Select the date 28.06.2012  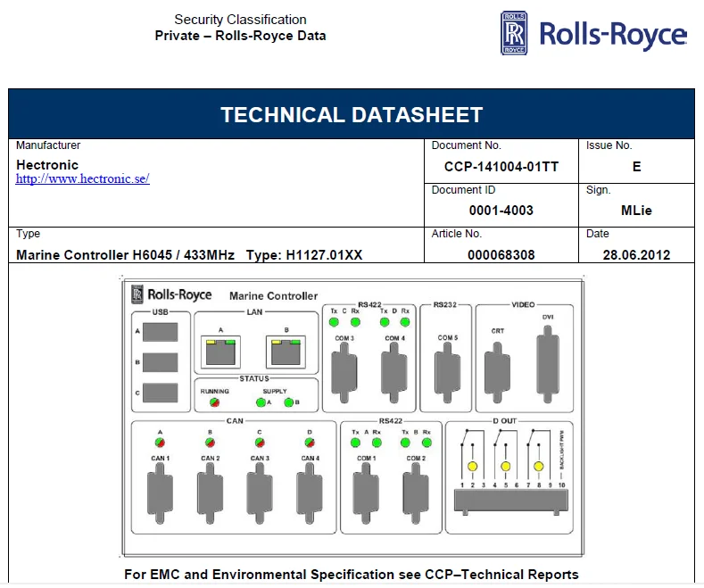pyautogui.click(x=636, y=255)
